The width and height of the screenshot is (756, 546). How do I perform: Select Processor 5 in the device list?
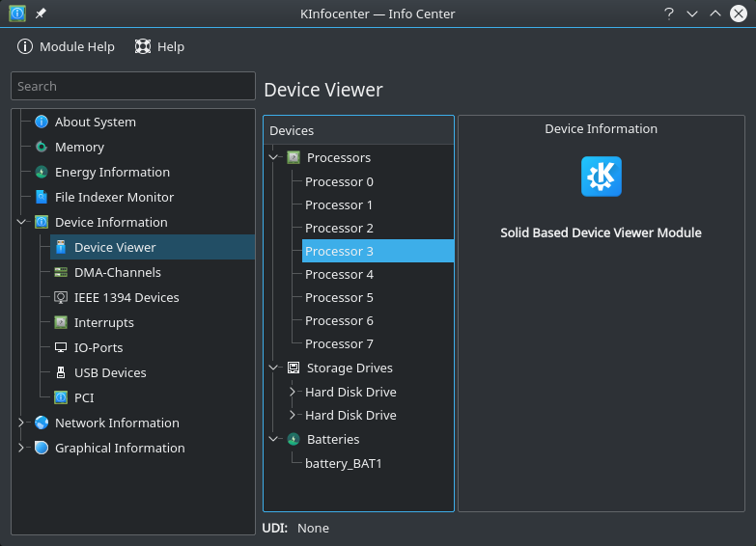(x=339, y=298)
